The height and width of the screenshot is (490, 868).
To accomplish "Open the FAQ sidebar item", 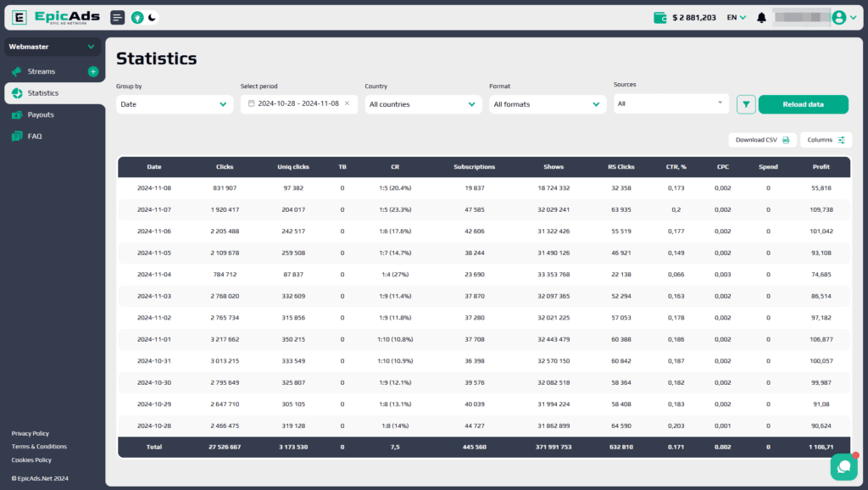I will pyautogui.click(x=34, y=136).
